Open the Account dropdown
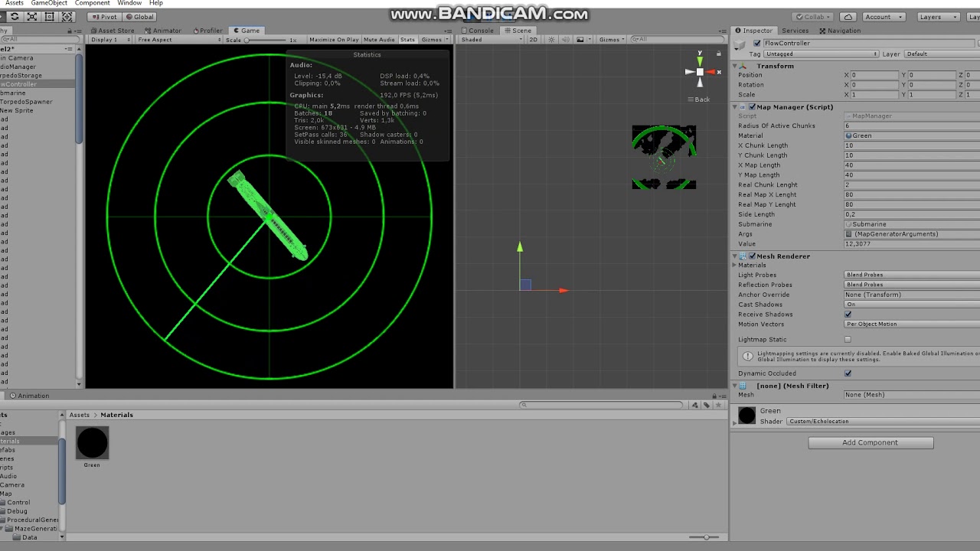 884,17
